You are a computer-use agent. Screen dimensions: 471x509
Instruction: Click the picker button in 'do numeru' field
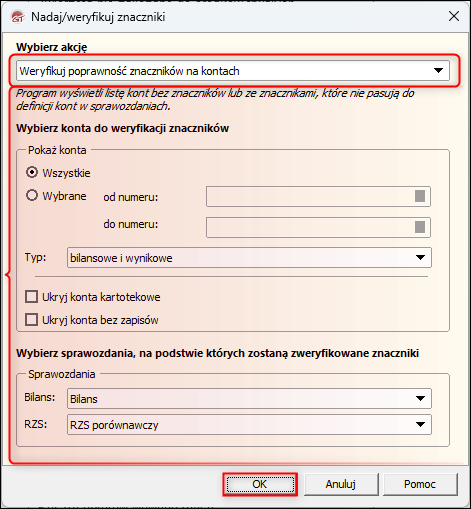pos(420,227)
